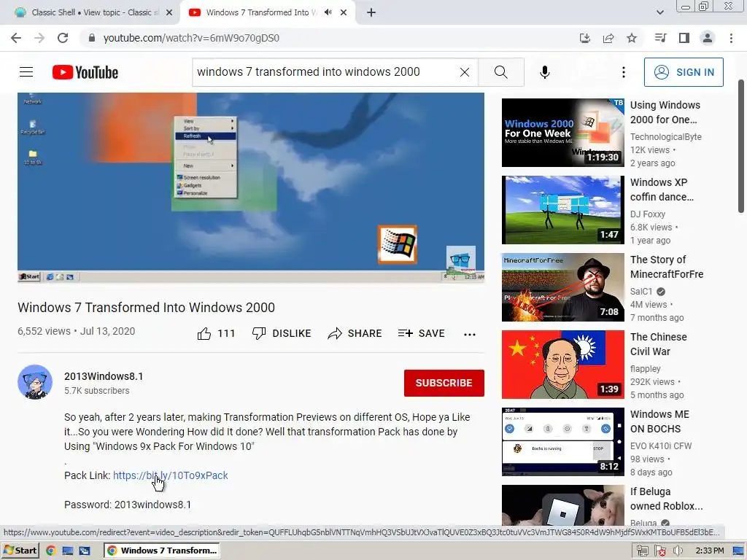
Task: Close the Classic Shell tab
Action: 169,12
